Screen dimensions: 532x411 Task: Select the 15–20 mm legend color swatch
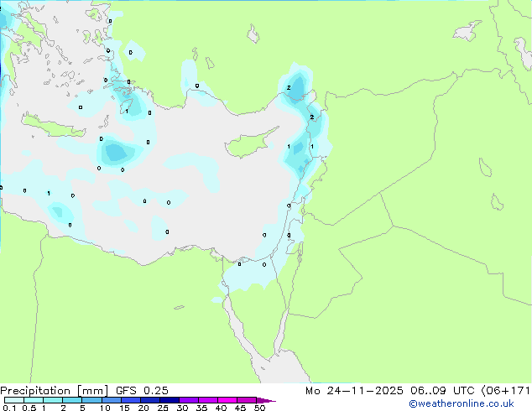click(x=131, y=400)
